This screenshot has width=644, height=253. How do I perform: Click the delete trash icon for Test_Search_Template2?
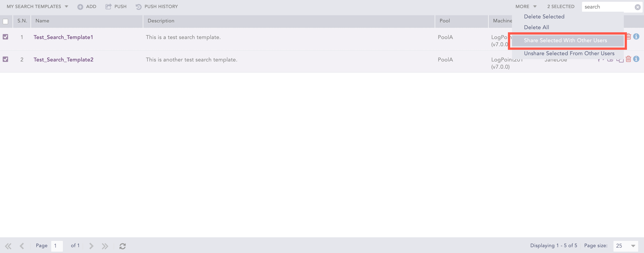[628, 59]
